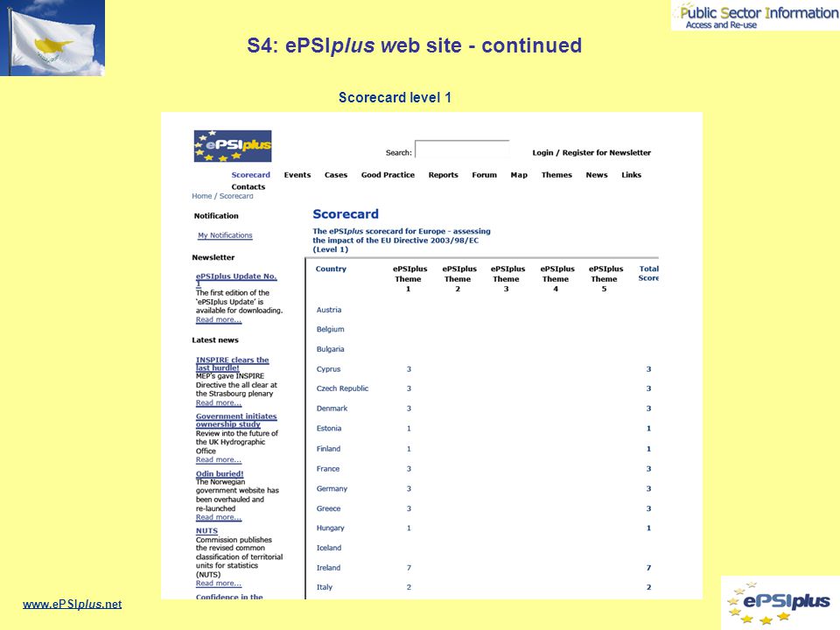
Task: Click Read more under NUTS news item
Action: (219, 584)
